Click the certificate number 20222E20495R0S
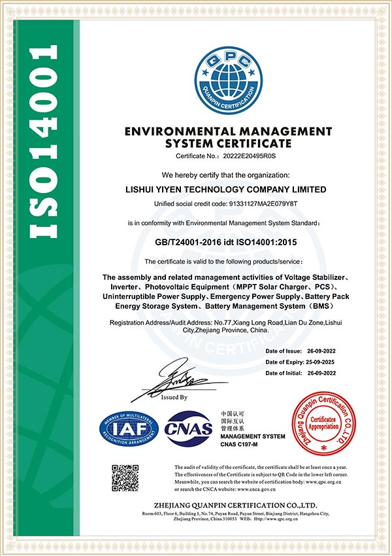392x556 pixels. coord(250,156)
